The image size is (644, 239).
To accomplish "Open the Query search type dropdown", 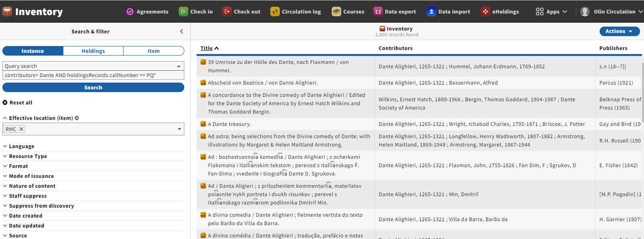I will [x=93, y=66].
